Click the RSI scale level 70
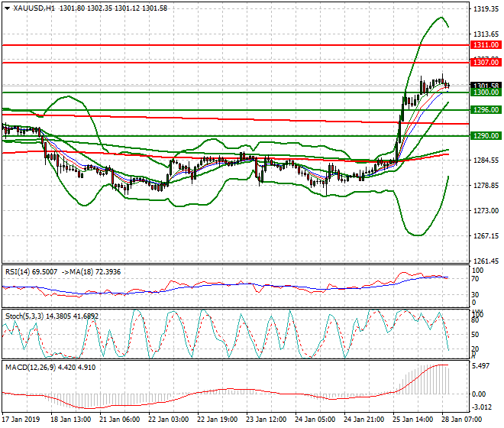The width and height of the screenshot is (504, 428). coord(475,279)
